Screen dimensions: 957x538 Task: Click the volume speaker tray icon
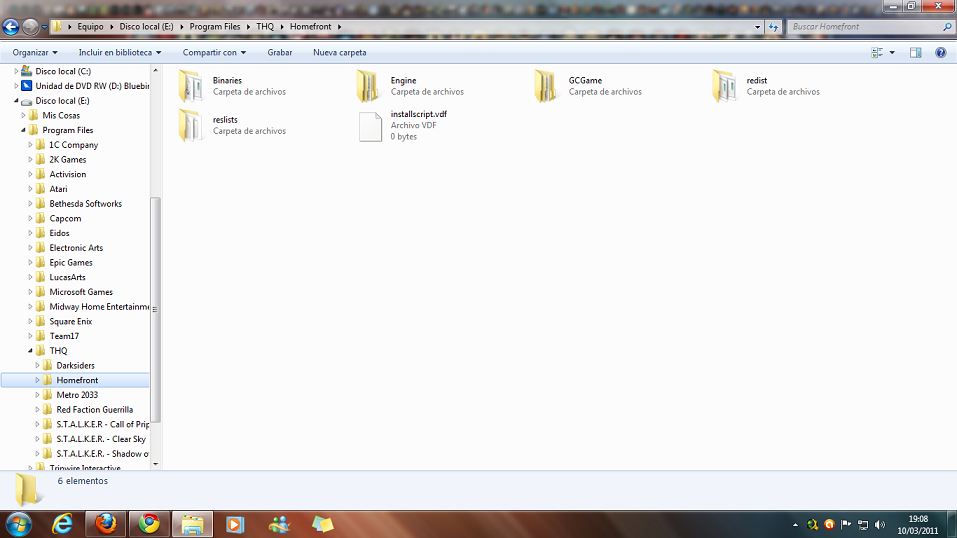pos(879,525)
